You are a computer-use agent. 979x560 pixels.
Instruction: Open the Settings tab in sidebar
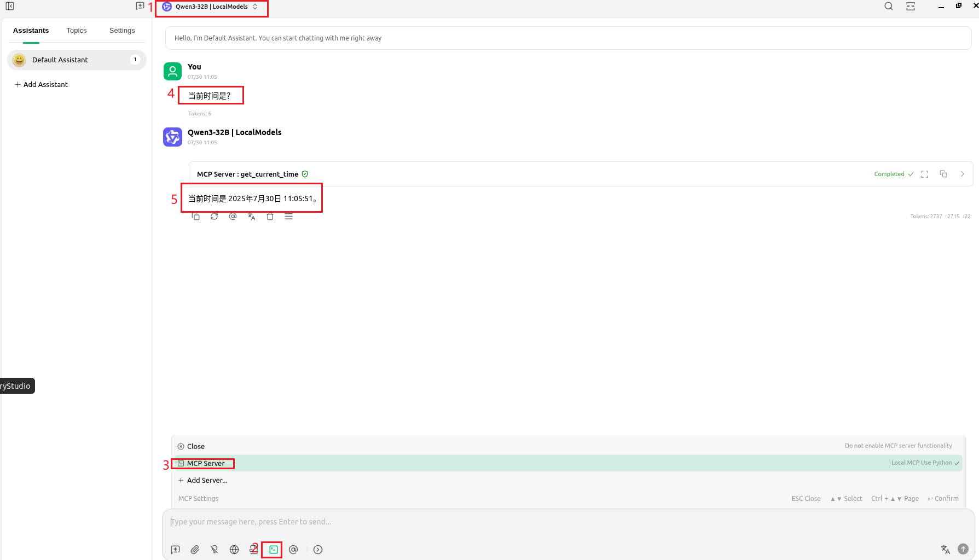coord(122,31)
